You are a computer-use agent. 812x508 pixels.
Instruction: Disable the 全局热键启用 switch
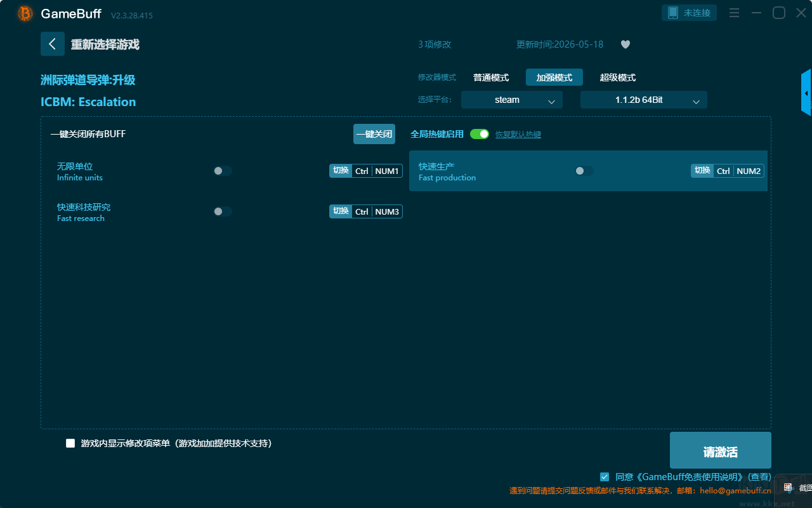click(x=480, y=134)
